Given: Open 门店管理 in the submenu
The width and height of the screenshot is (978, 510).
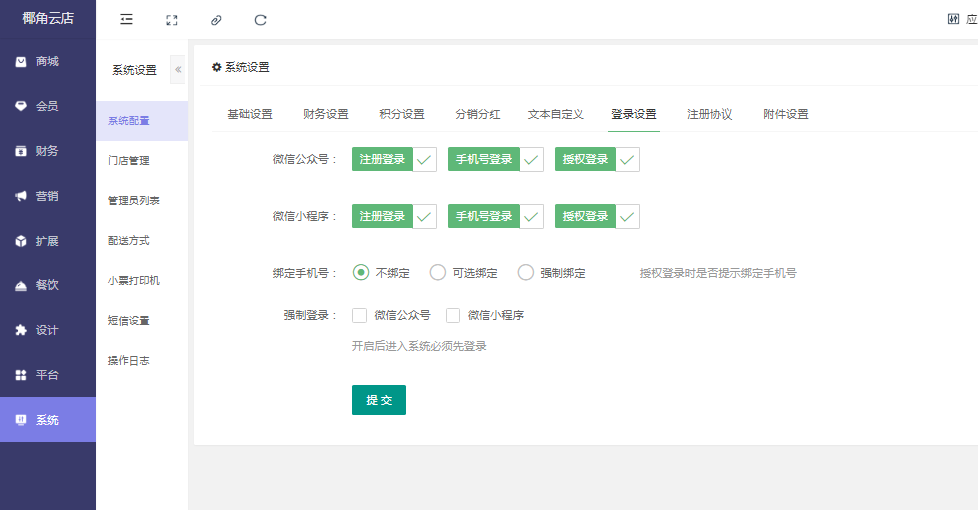Looking at the screenshot, I should click(129, 160).
